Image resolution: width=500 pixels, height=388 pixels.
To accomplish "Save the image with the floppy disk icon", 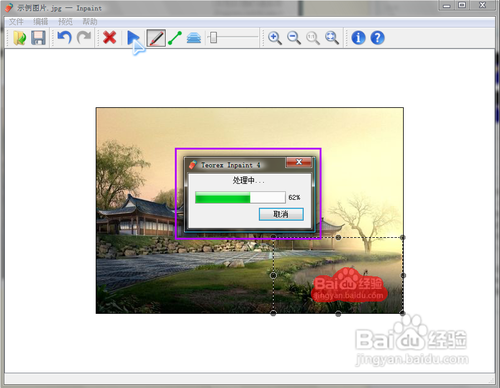I will pyautogui.click(x=38, y=38).
